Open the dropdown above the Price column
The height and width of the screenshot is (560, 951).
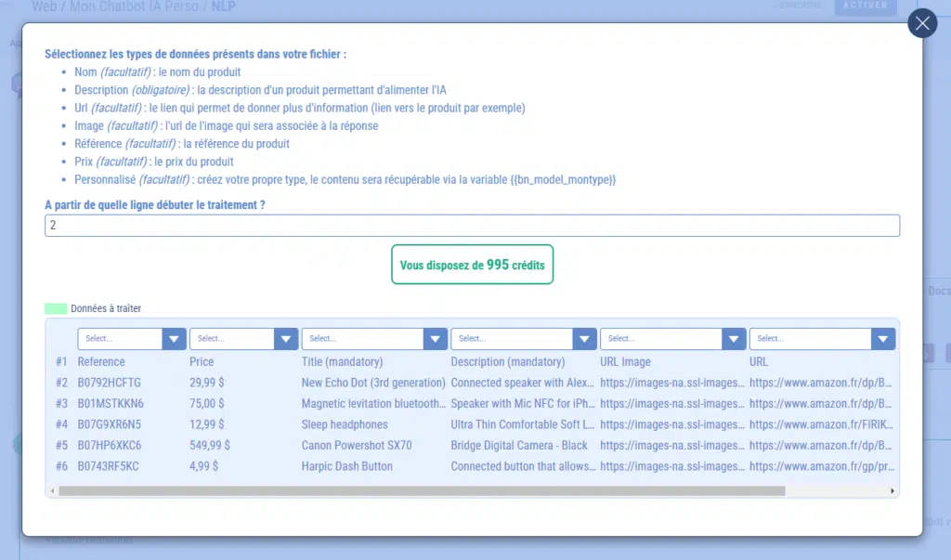click(x=243, y=339)
